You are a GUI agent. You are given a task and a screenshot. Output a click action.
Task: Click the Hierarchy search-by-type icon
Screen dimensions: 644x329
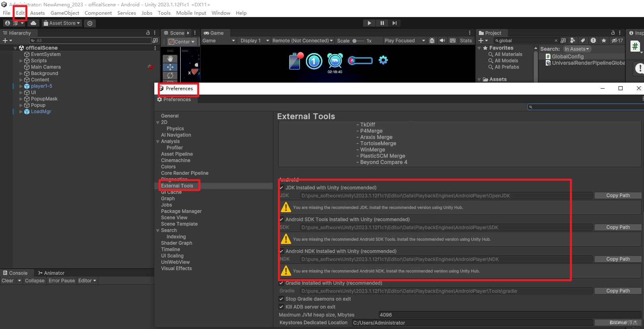click(155, 41)
